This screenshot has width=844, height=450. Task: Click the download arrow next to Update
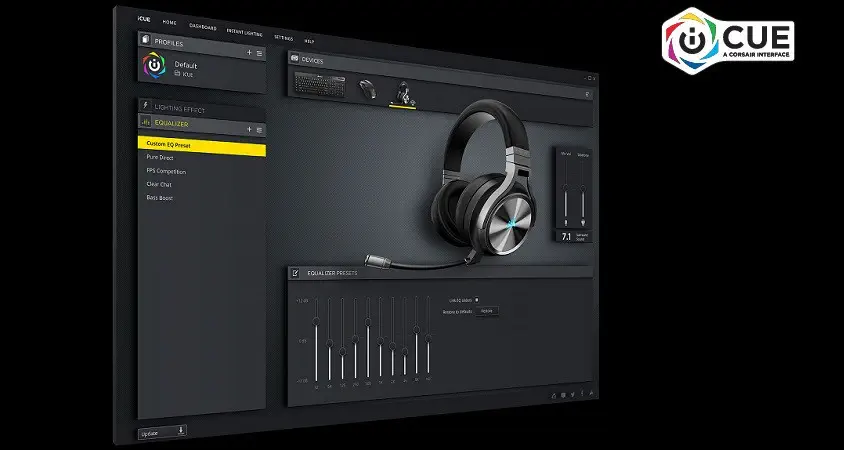(181, 430)
